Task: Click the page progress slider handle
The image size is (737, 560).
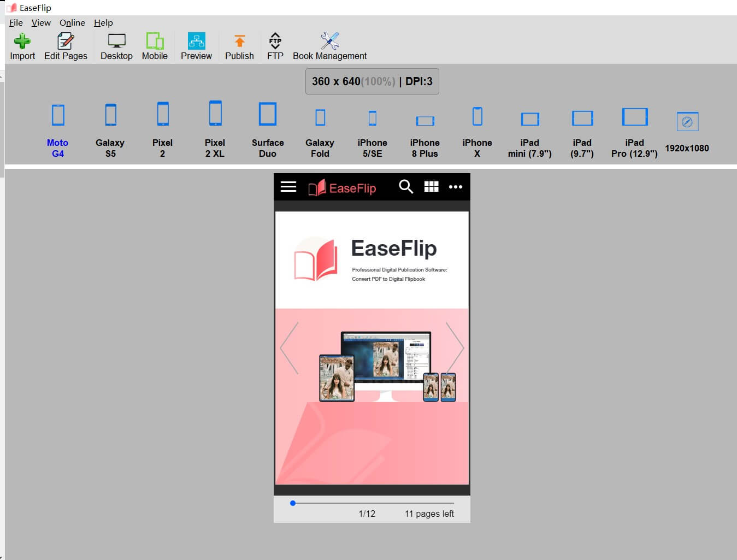Action: (293, 503)
